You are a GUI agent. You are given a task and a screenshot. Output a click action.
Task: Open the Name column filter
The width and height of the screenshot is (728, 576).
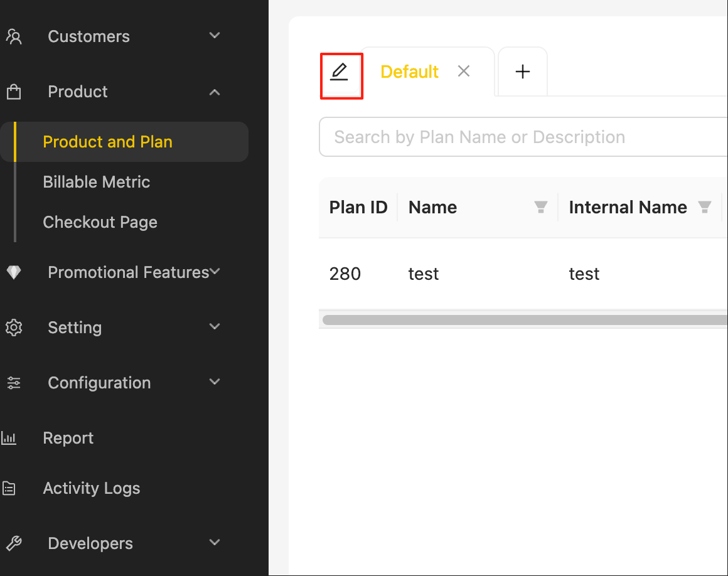point(540,207)
